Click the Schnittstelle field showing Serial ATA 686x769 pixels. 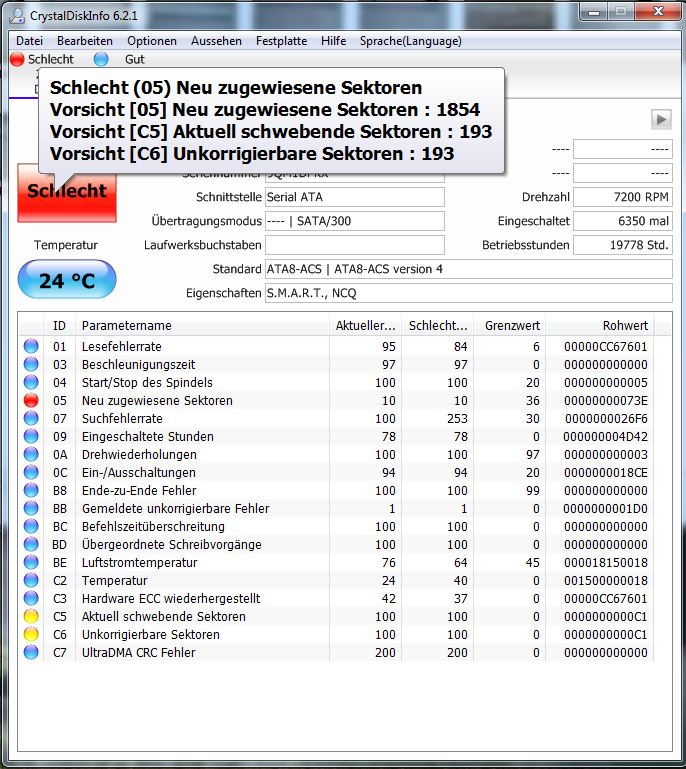pos(355,197)
